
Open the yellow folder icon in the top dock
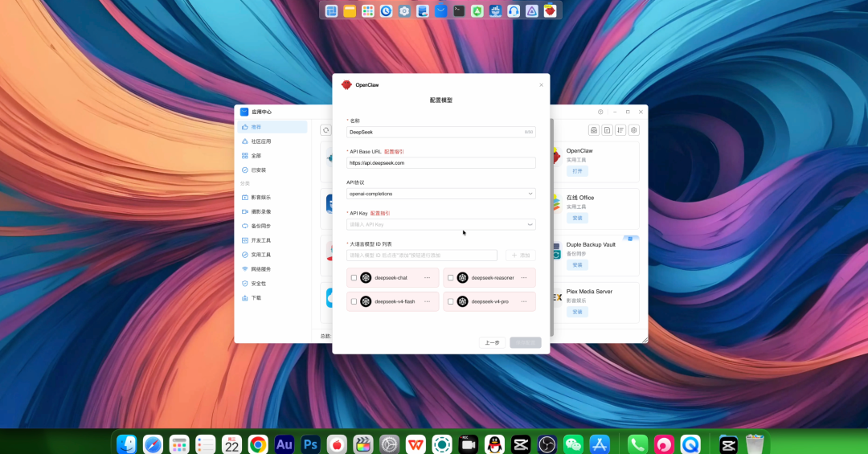tap(350, 10)
